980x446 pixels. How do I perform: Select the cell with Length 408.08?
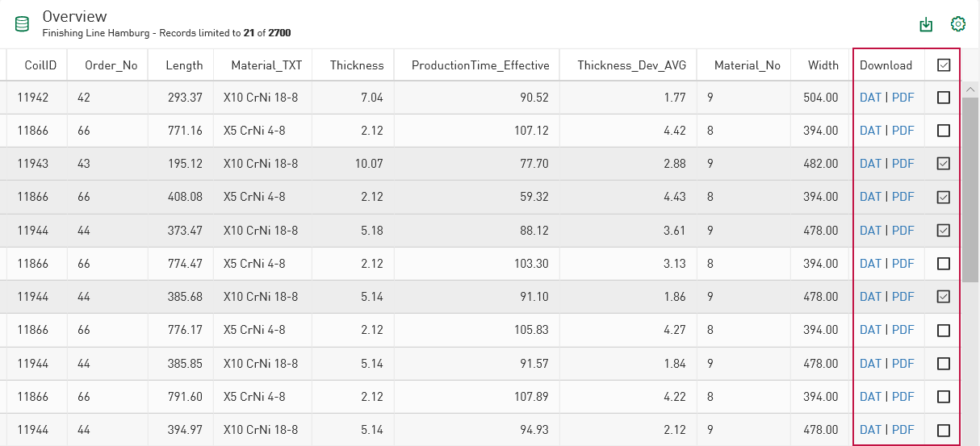[x=185, y=197]
